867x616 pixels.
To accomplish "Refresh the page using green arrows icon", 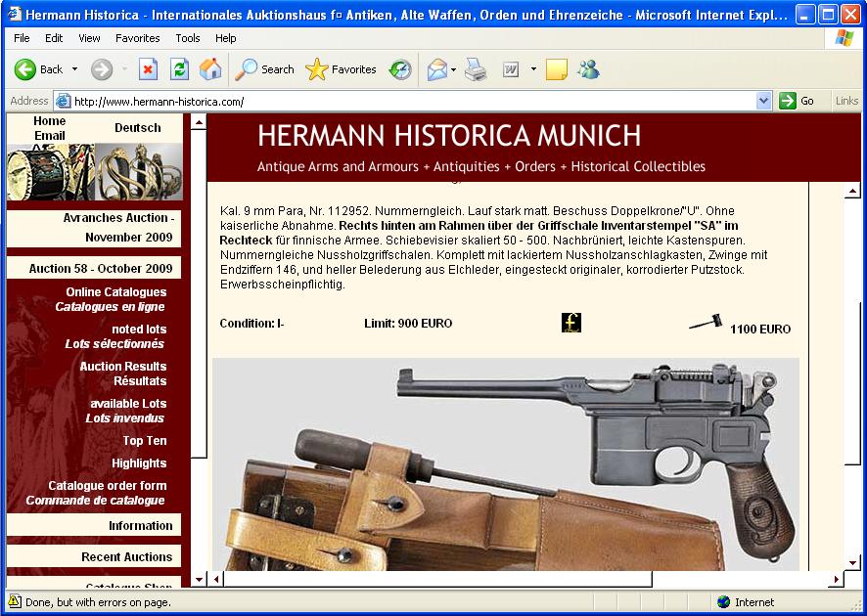I will click(179, 69).
